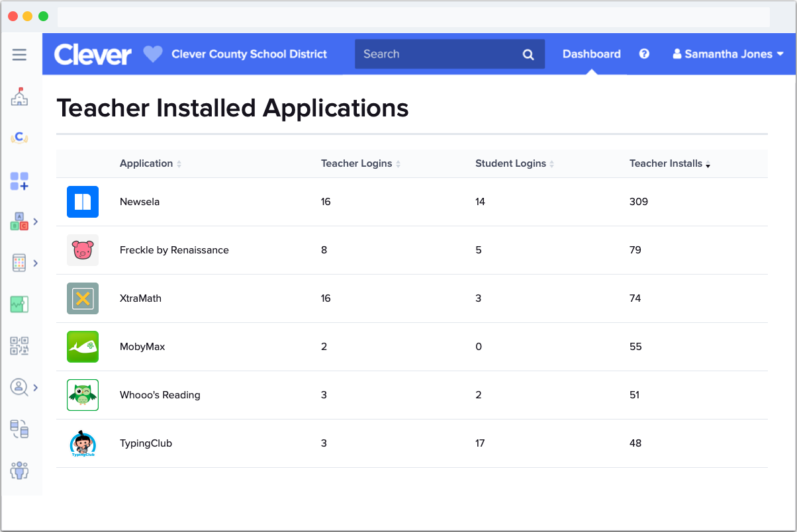The width and height of the screenshot is (797, 532).
Task: Click the search magnifier icon
Action: pos(528,55)
